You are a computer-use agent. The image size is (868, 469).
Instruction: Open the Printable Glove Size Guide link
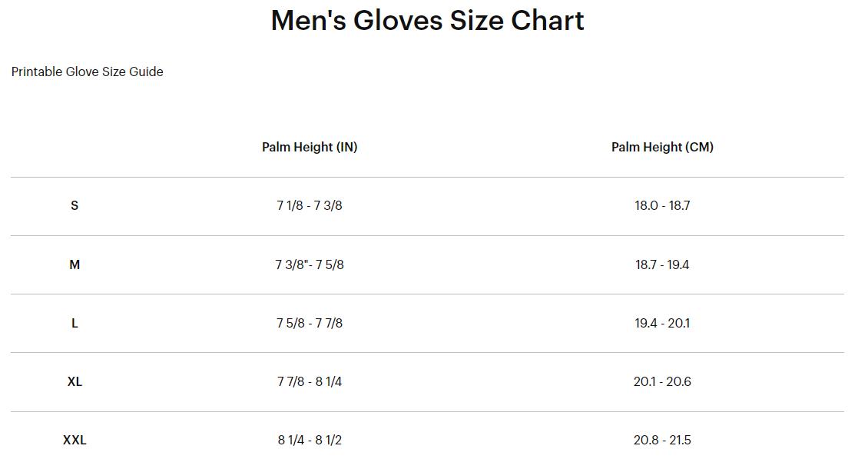coord(88,72)
